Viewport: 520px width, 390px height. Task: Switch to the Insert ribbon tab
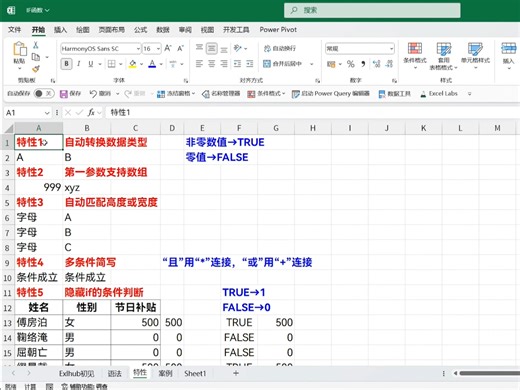(60, 30)
